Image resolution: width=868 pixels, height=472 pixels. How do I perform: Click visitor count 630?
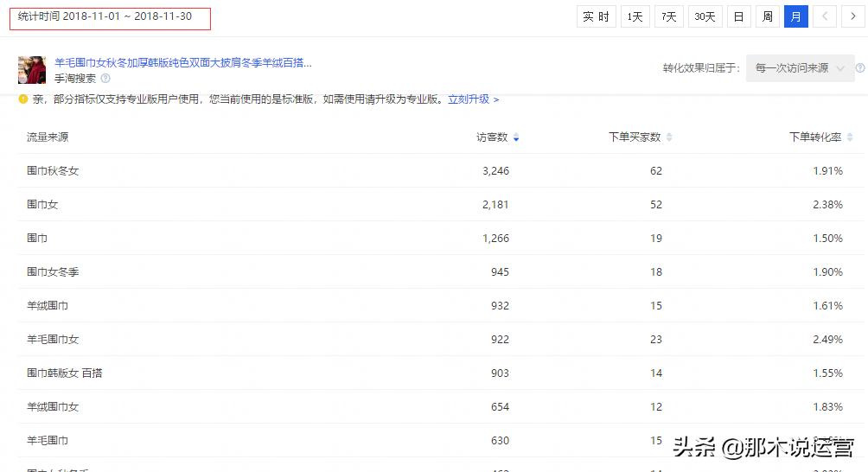click(500, 441)
